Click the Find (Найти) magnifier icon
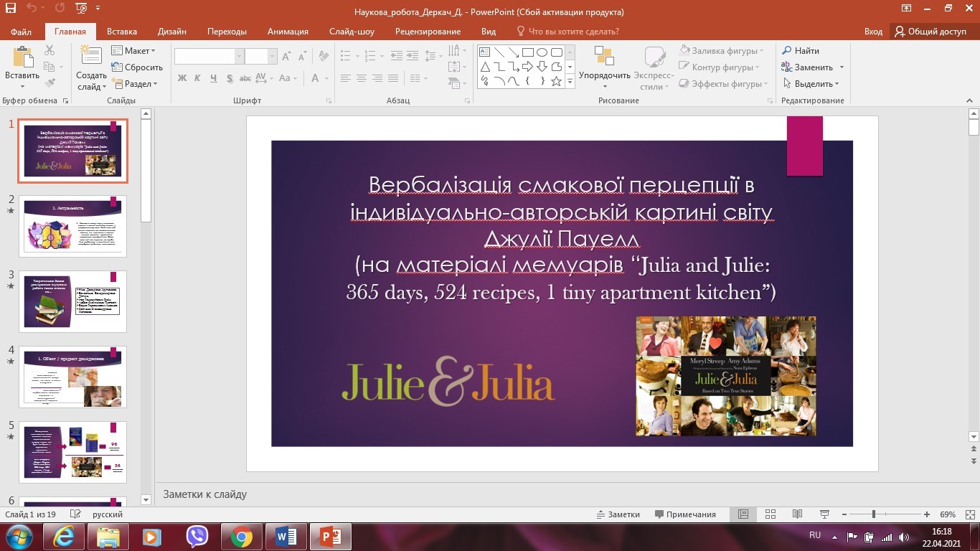This screenshot has height=551, width=980. (787, 51)
